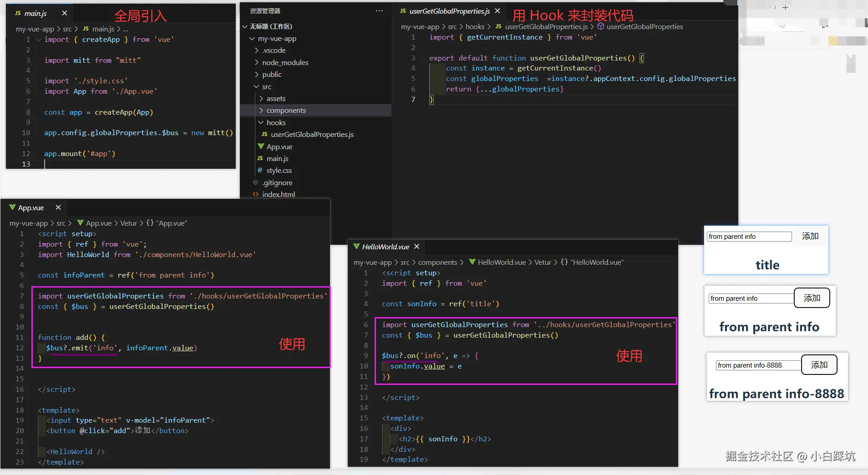Expand the assets folder
The height and width of the screenshot is (475, 868).
click(x=261, y=98)
